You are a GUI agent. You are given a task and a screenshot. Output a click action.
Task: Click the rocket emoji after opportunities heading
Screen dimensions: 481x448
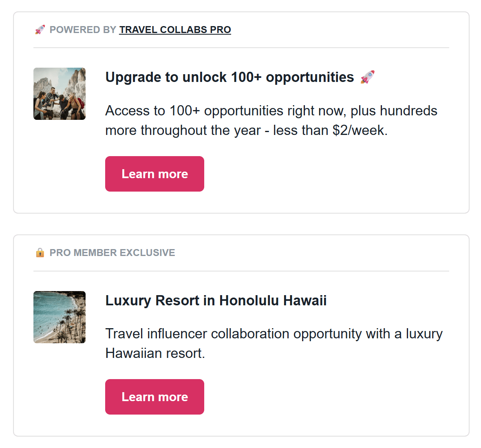[x=368, y=77]
